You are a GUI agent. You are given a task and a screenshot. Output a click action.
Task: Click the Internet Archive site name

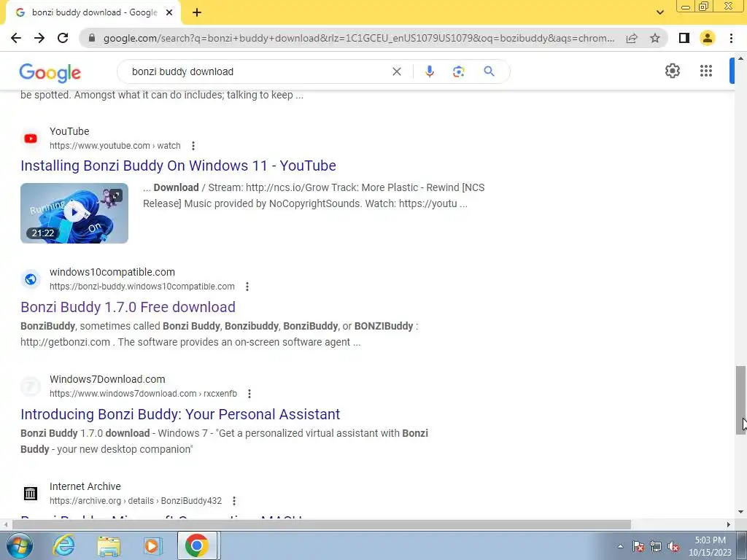tap(85, 486)
